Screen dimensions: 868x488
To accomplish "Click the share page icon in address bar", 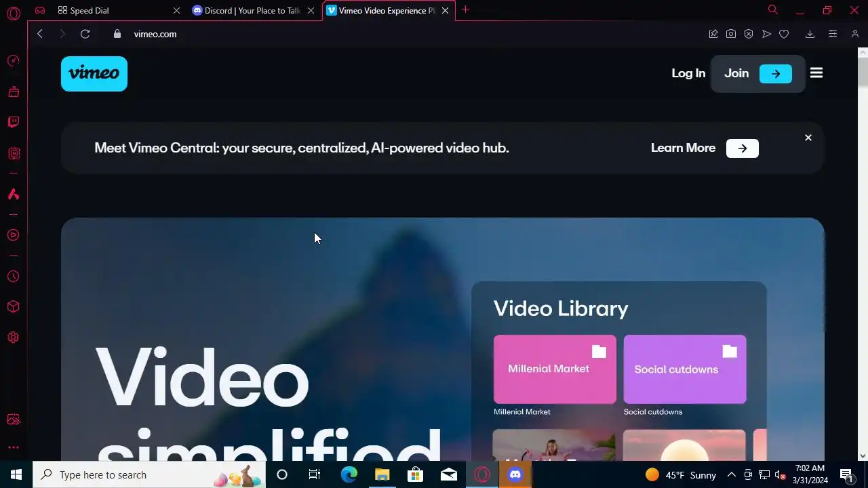I will [713, 34].
